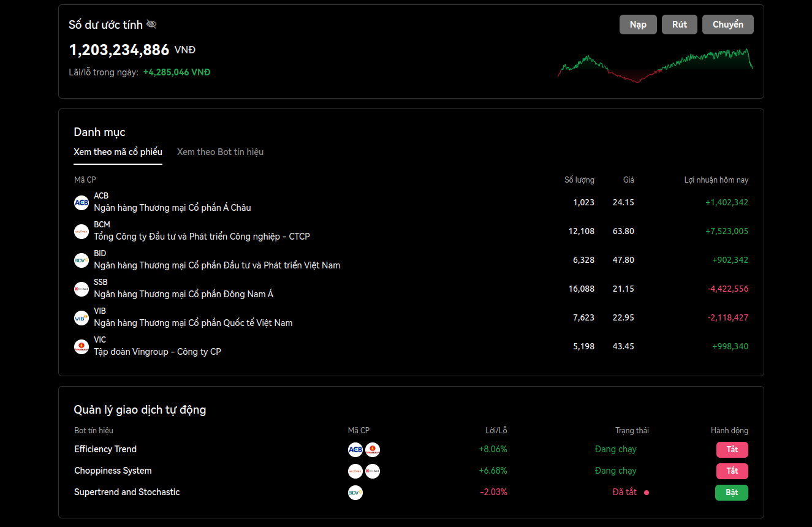The image size is (812, 527).
Task: Click the BCM logo in portfolio list
Action: click(x=82, y=231)
